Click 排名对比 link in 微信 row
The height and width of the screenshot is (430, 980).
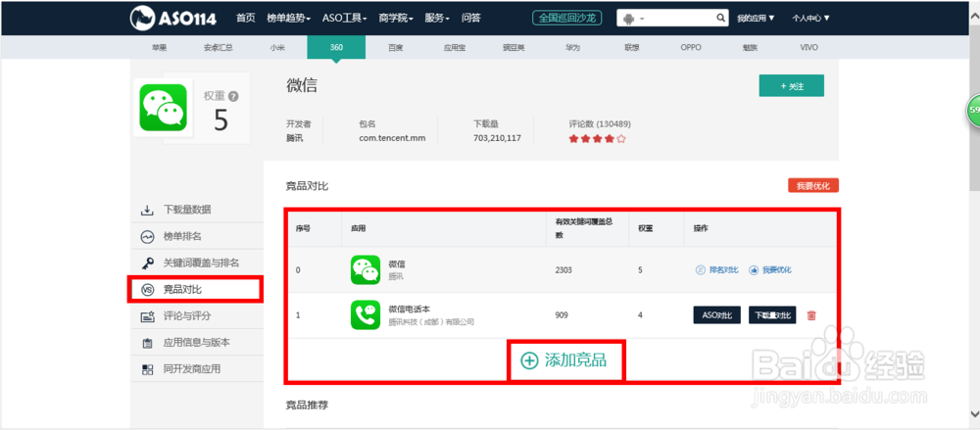click(717, 270)
